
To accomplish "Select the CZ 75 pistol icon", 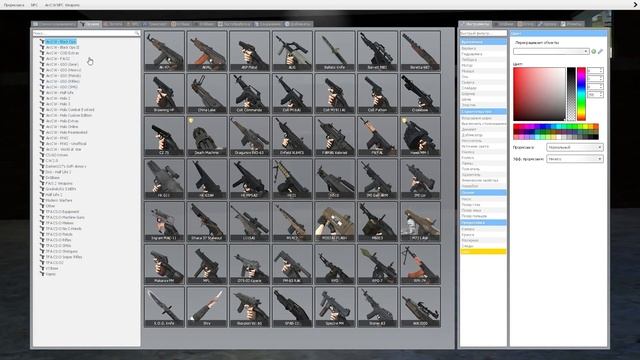I will pyautogui.click(x=164, y=136).
